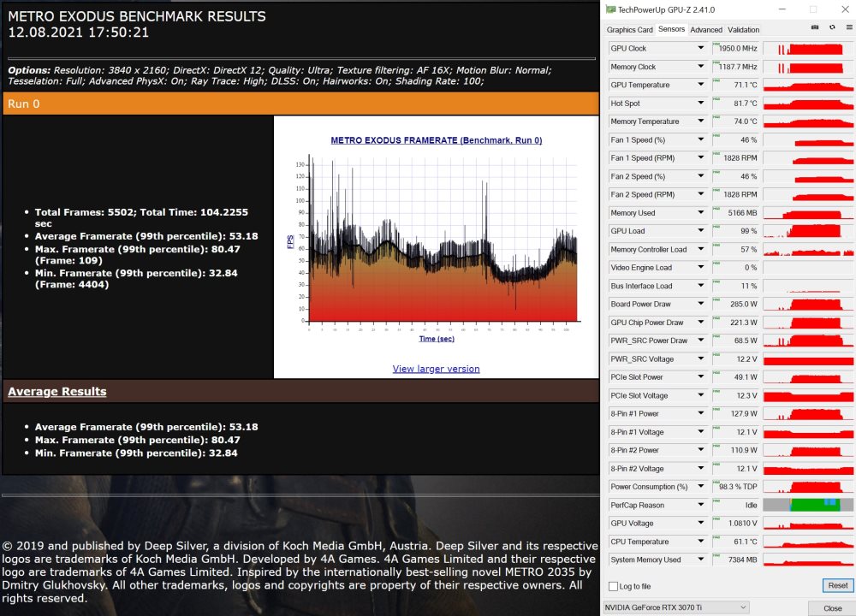Click the Reset button in GPU-Z
The width and height of the screenshot is (856, 616).
pos(837,585)
